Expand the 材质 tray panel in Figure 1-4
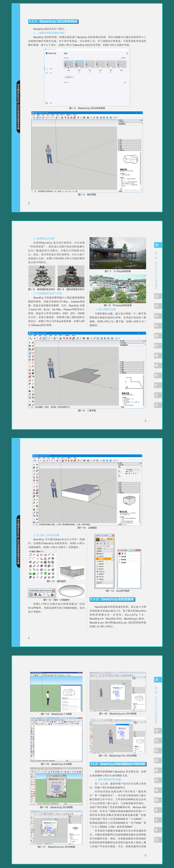Image resolution: width=174 pixels, height=868 pixels. 129,140
